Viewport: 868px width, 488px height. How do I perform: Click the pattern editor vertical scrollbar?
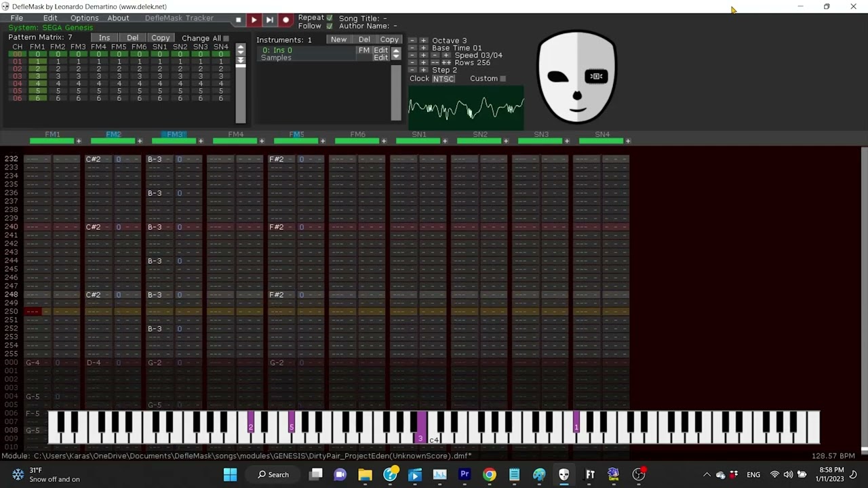click(864, 298)
